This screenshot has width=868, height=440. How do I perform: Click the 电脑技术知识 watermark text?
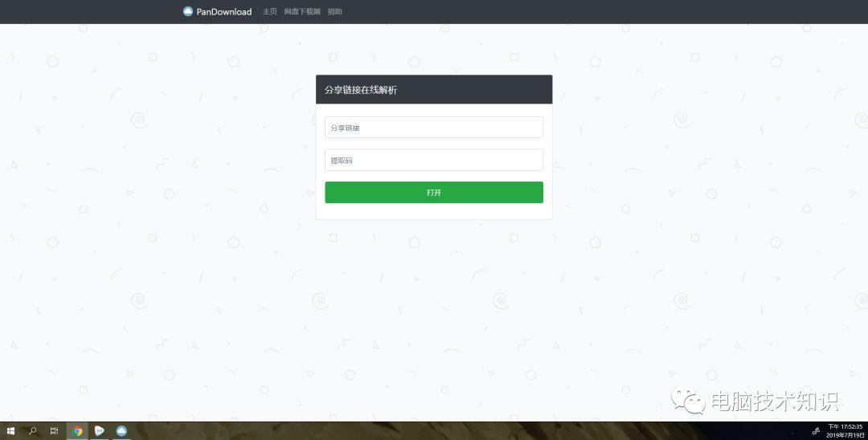click(x=775, y=401)
